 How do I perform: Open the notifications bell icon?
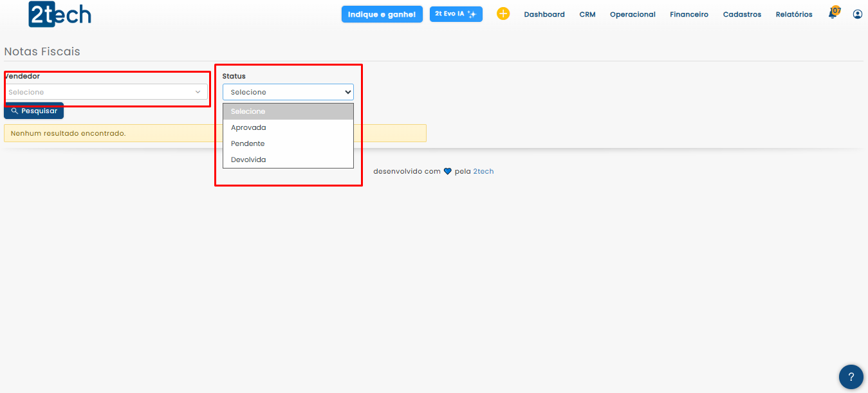(833, 14)
